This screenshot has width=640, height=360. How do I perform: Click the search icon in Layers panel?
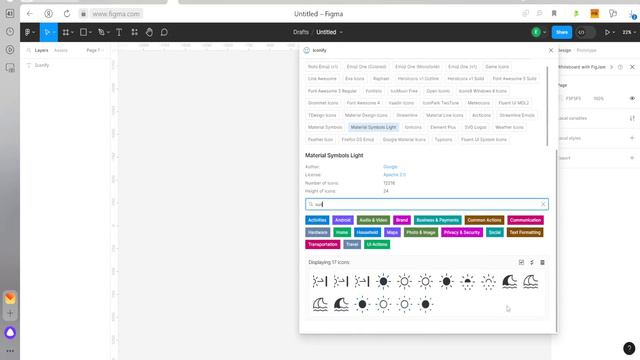pos(29,50)
